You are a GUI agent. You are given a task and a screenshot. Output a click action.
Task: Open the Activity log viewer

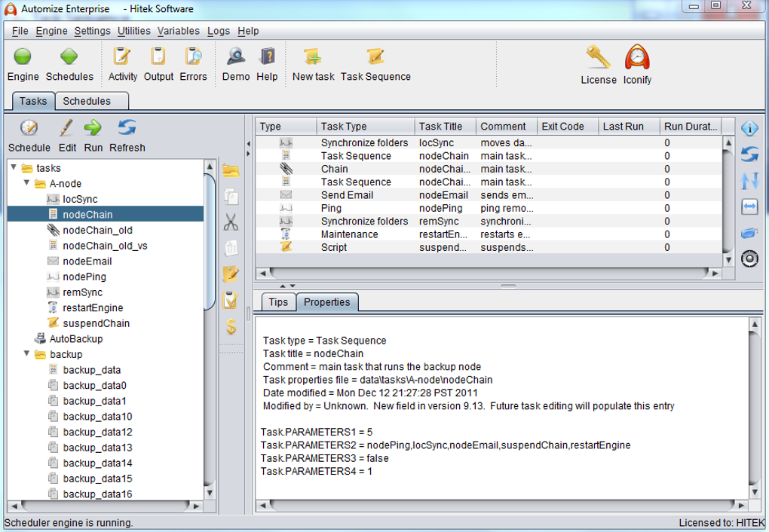click(123, 60)
